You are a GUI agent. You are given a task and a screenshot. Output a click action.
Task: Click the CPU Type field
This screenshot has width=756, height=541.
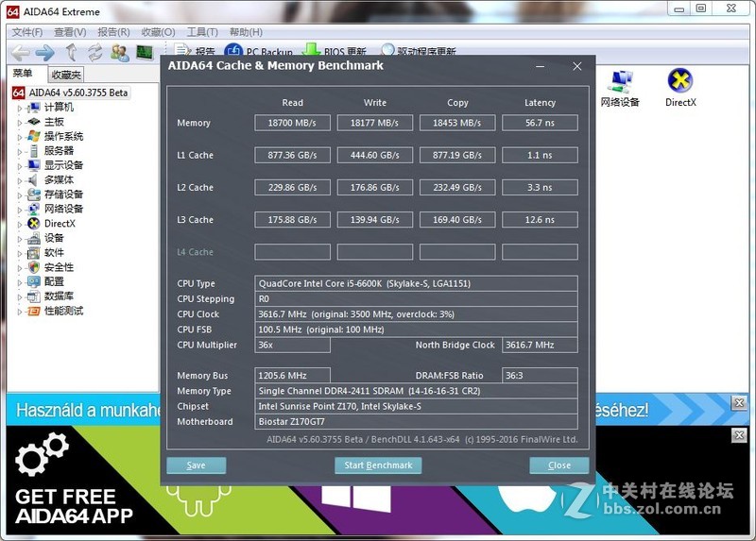coord(416,283)
